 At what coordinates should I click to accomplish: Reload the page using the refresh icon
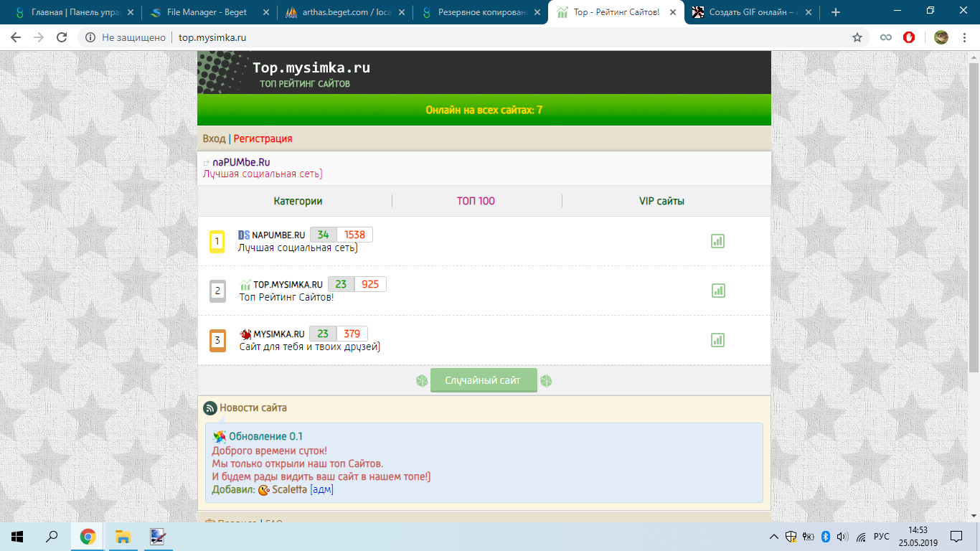62,37
